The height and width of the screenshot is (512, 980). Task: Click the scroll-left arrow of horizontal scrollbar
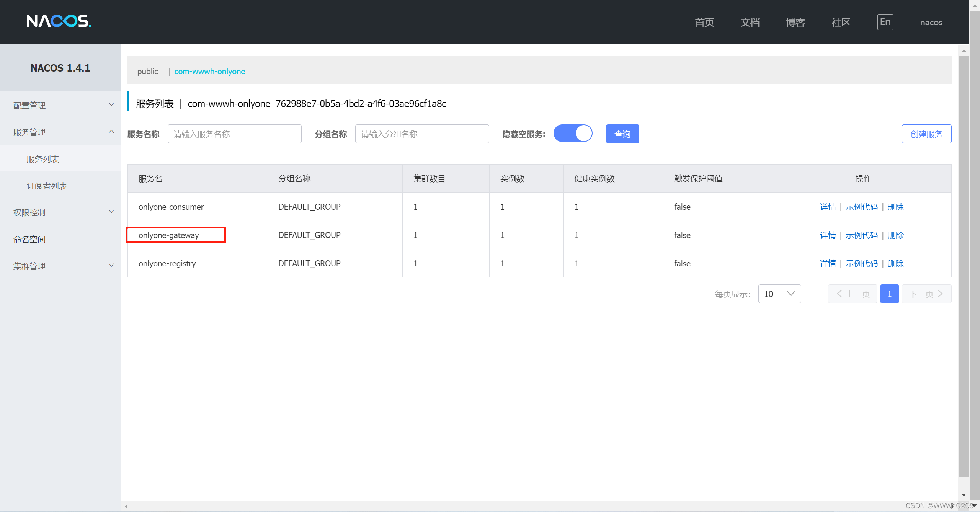[126, 506]
